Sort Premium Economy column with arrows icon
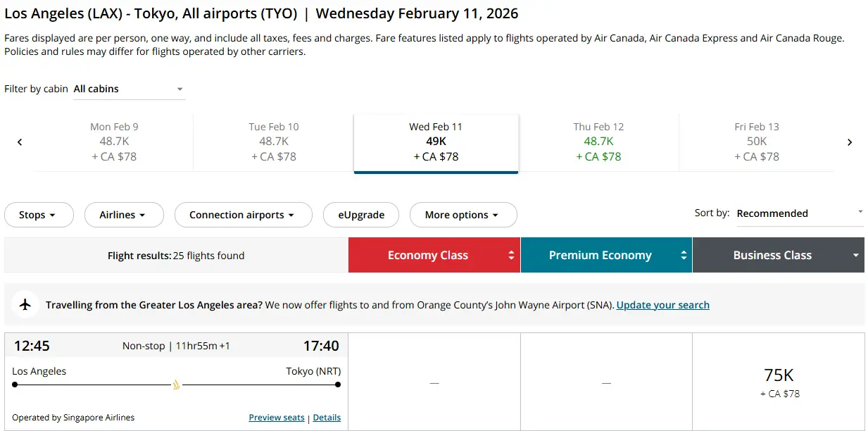Image resolution: width=868 pixels, height=431 pixels. pos(684,256)
